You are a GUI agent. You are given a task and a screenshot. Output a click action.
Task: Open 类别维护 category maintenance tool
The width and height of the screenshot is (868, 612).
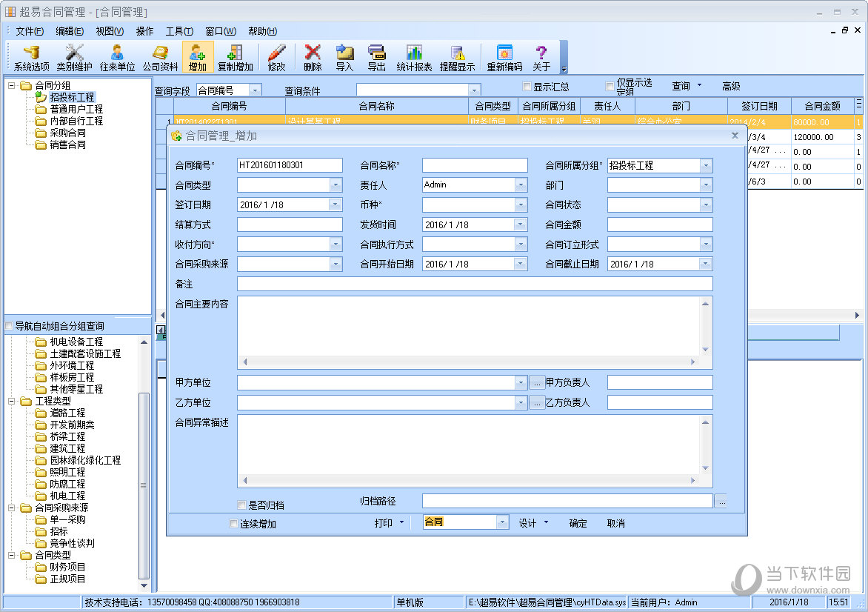[x=74, y=58]
